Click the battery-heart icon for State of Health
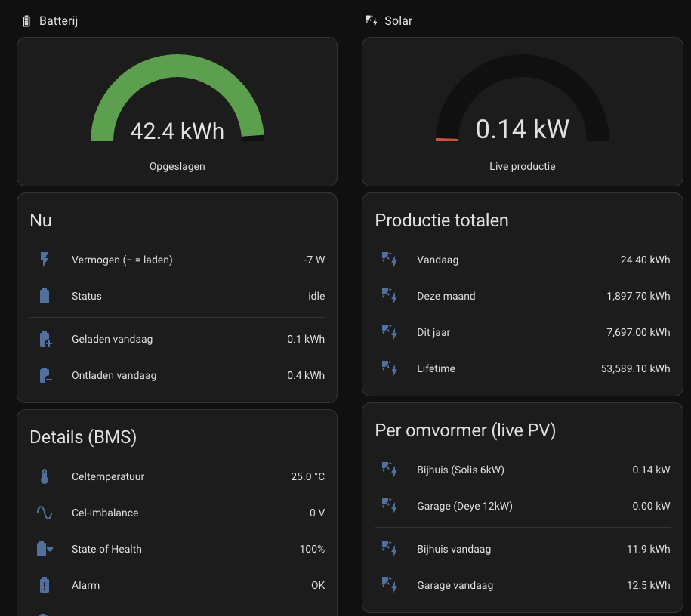 [45, 549]
